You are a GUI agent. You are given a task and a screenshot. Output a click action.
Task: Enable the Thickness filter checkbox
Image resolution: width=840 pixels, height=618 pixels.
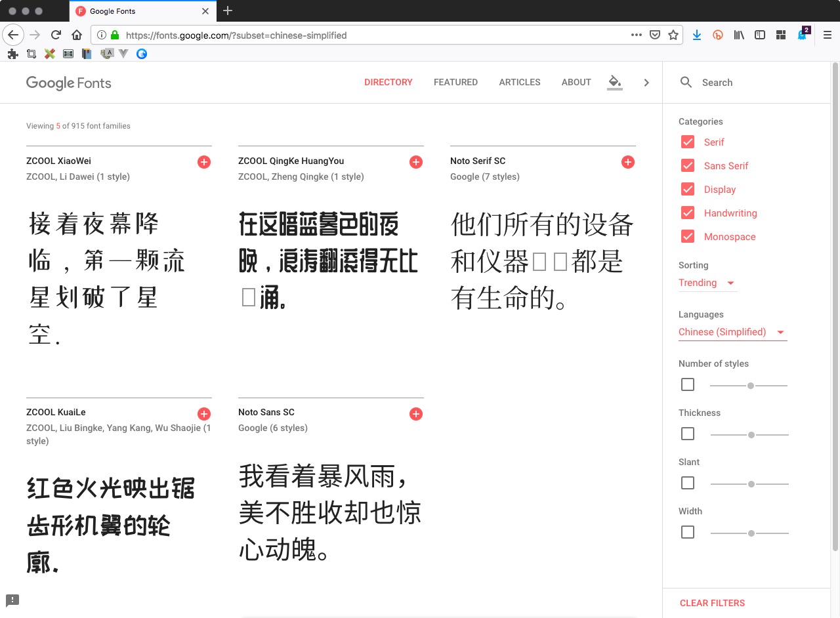coord(688,434)
